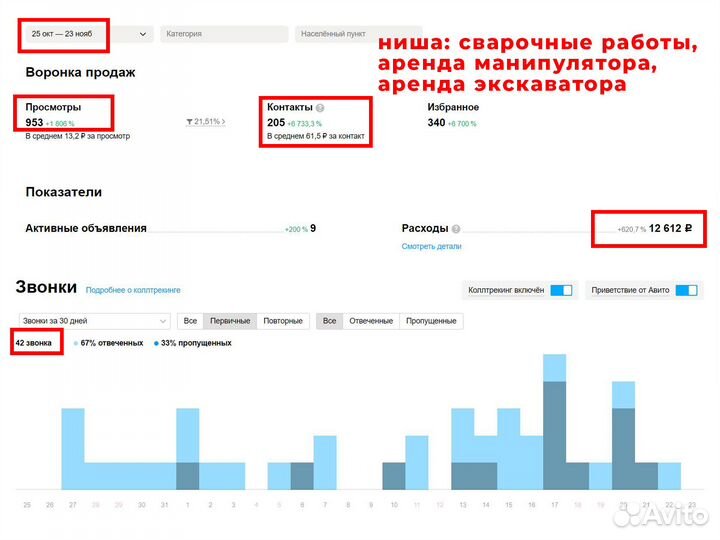Click the Показатели heading
Viewport: 720px width, 540px height.
point(64,192)
